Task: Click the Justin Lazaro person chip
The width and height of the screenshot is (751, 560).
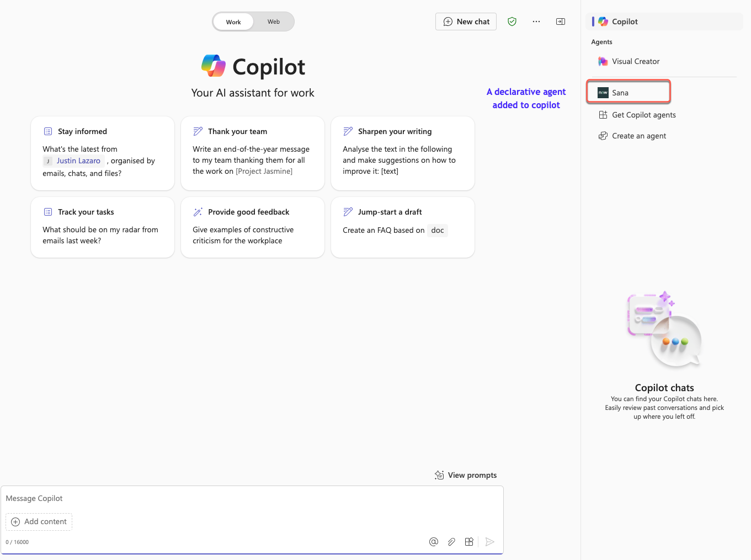Action: (74, 161)
